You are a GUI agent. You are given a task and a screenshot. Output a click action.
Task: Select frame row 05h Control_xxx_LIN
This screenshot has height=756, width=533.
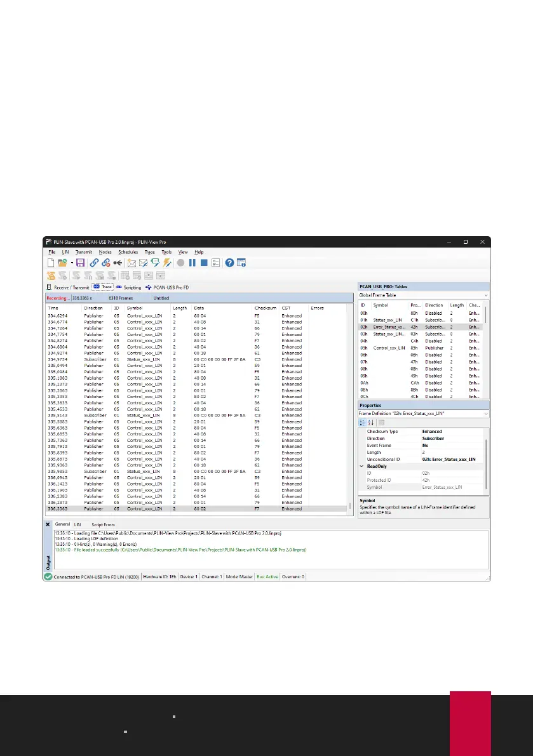(x=420, y=348)
